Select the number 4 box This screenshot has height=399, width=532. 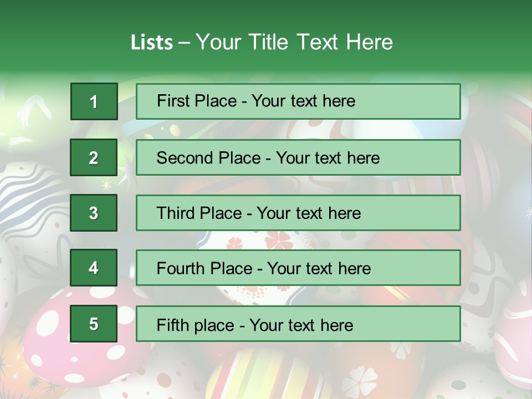[x=94, y=268]
